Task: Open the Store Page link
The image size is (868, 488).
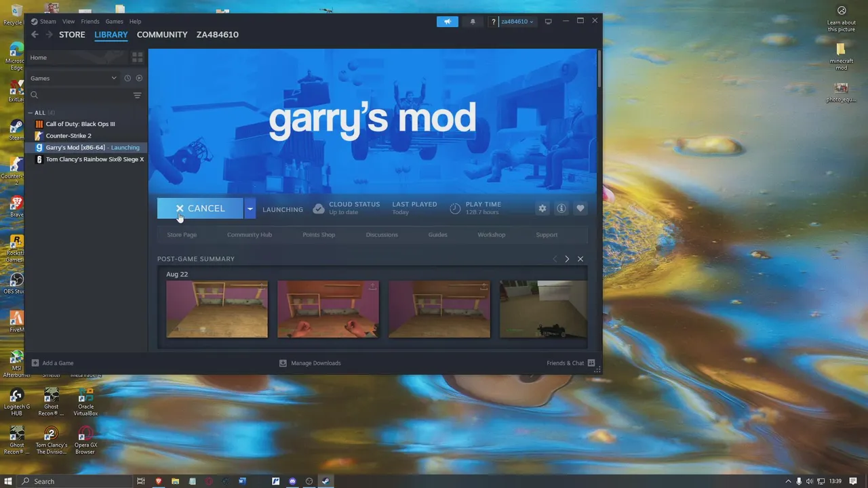Action: (182, 235)
